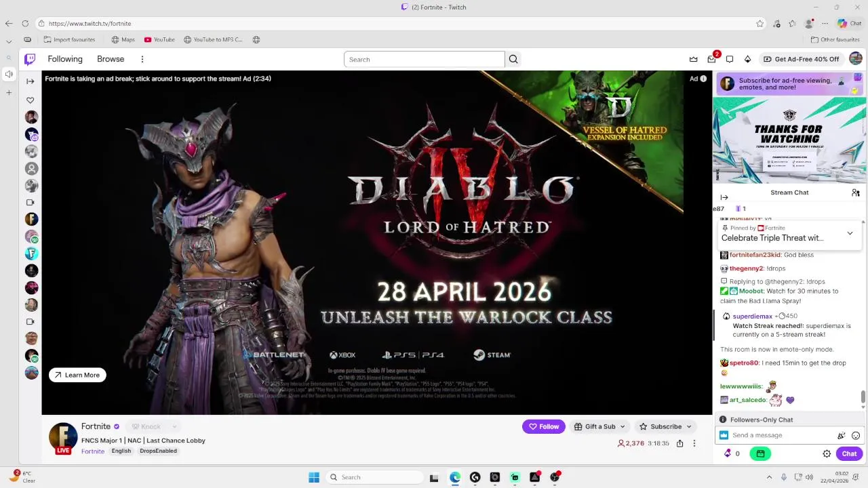Open the green Drops inventory button
The width and height of the screenshot is (868, 488).
(760, 453)
